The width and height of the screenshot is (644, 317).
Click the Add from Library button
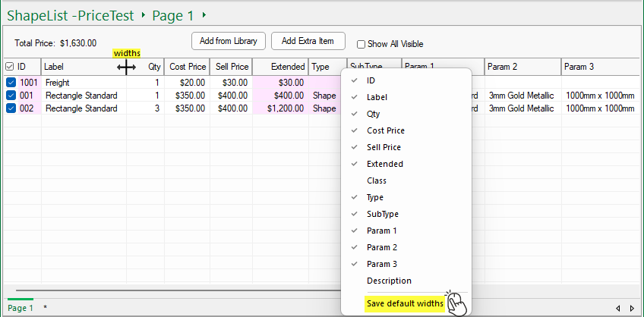tap(228, 41)
